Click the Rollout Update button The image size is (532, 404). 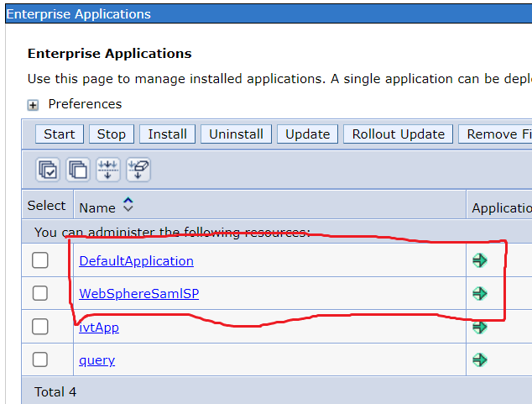(398, 134)
